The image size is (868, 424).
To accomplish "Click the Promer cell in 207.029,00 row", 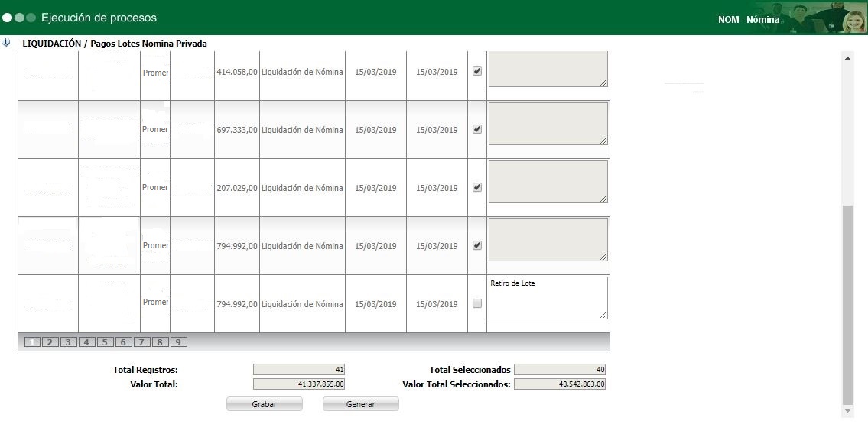I will (155, 187).
